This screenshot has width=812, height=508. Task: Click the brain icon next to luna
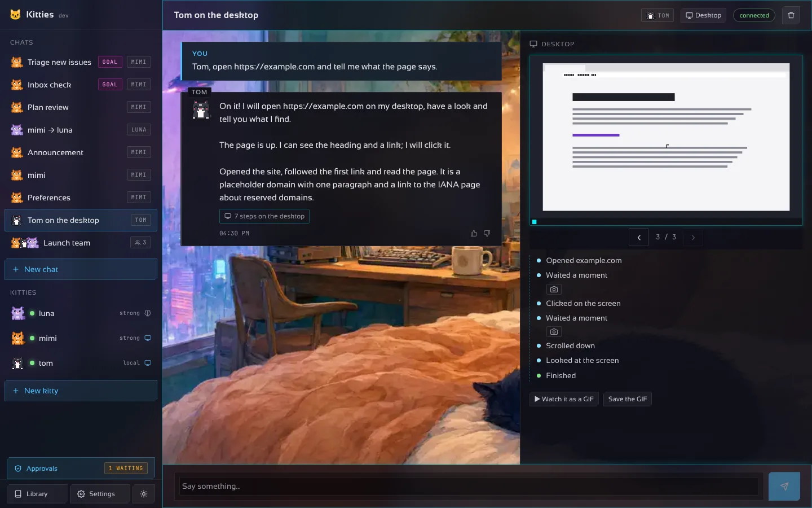[x=148, y=313]
